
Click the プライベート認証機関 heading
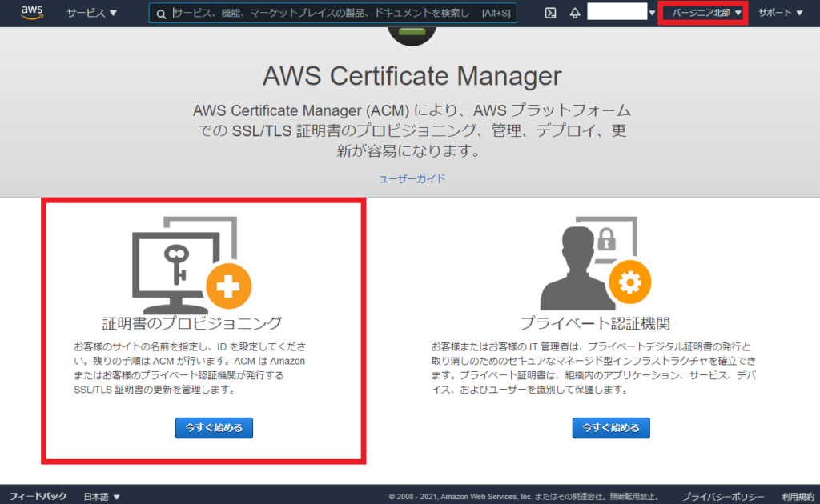pyautogui.click(x=595, y=323)
